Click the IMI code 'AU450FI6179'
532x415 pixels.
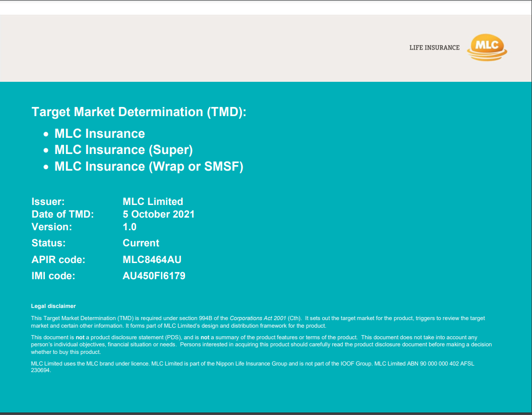click(x=154, y=276)
